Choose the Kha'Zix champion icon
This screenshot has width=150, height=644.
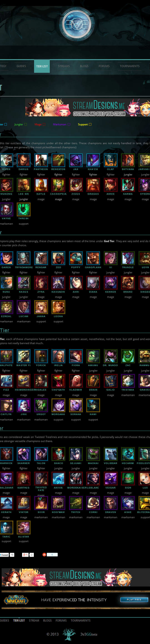[93, 160]
